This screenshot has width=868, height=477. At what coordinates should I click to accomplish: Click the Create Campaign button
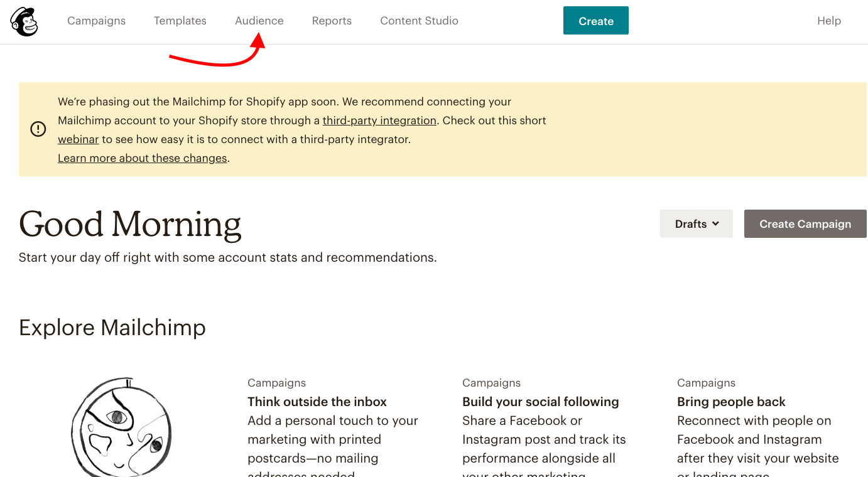click(x=805, y=224)
